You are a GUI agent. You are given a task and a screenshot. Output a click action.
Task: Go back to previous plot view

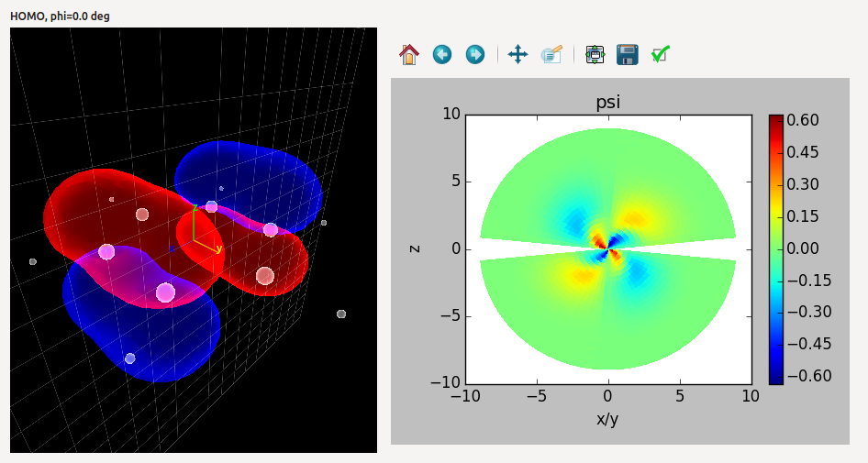point(441,55)
